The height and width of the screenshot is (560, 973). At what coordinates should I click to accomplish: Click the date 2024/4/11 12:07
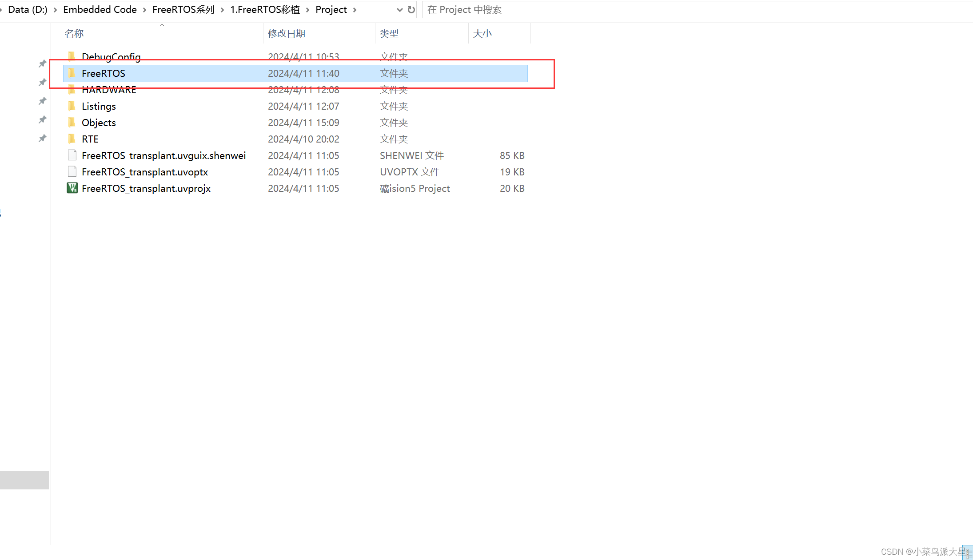[x=303, y=106]
